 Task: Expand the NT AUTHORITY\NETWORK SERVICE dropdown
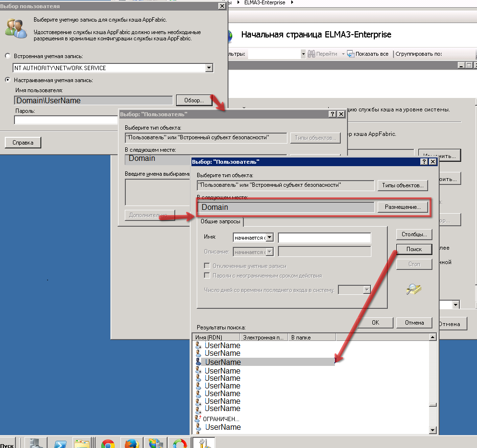coord(209,68)
